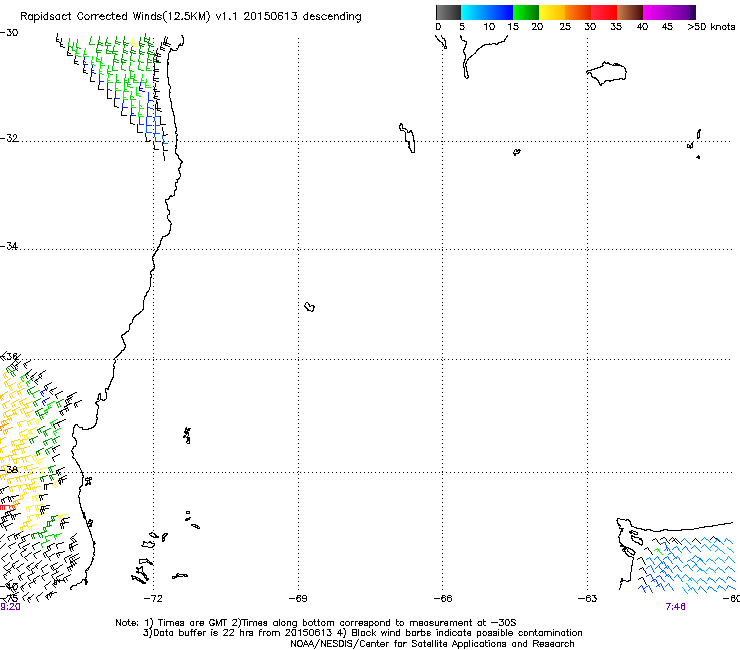Image resolution: width=740 pixels, height=650 pixels.
Task: Click the '-63' longitude label
Action: click(x=587, y=599)
